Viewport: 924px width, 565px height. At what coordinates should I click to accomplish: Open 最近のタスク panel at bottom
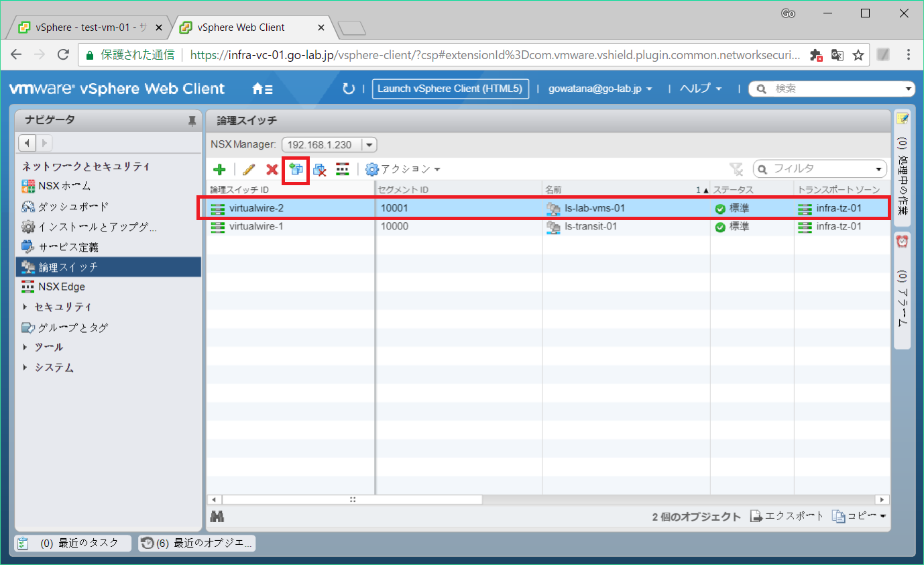(x=72, y=543)
